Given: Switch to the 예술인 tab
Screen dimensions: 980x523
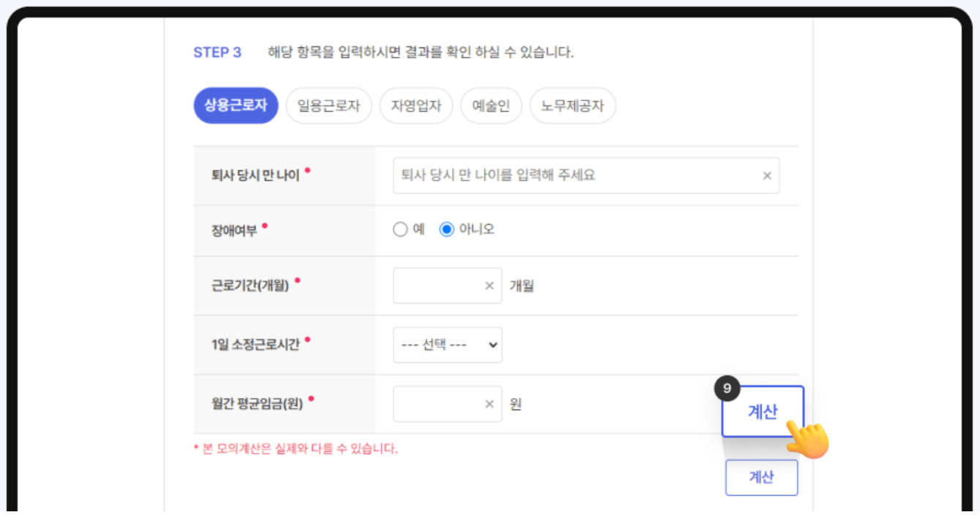Looking at the screenshot, I should click(491, 105).
